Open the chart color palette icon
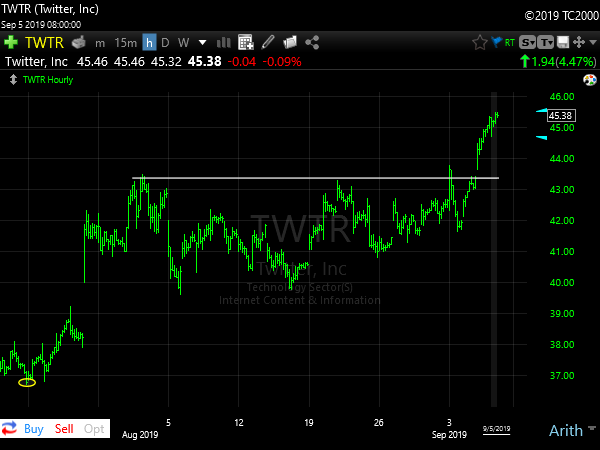 point(590,80)
